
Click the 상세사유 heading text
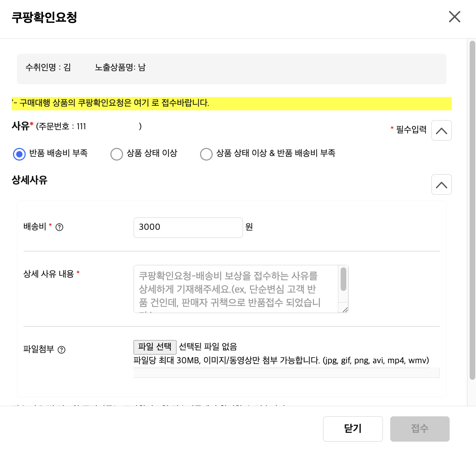point(30,180)
